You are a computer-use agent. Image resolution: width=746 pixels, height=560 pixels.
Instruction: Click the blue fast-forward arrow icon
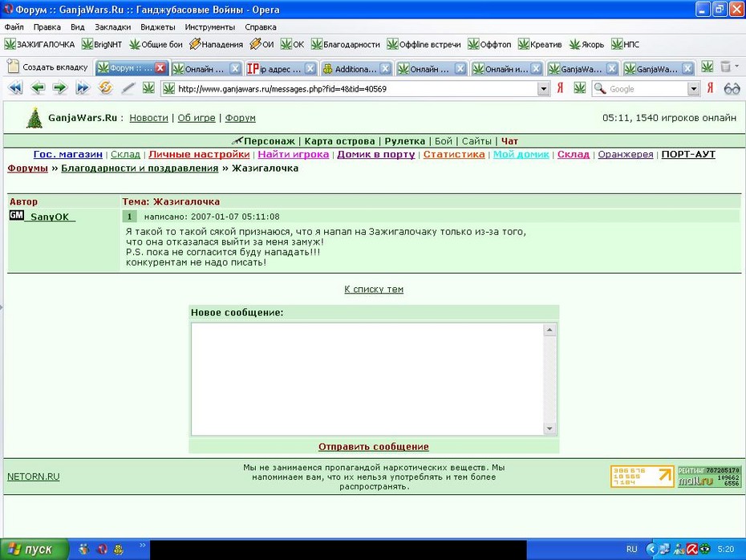point(83,88)
